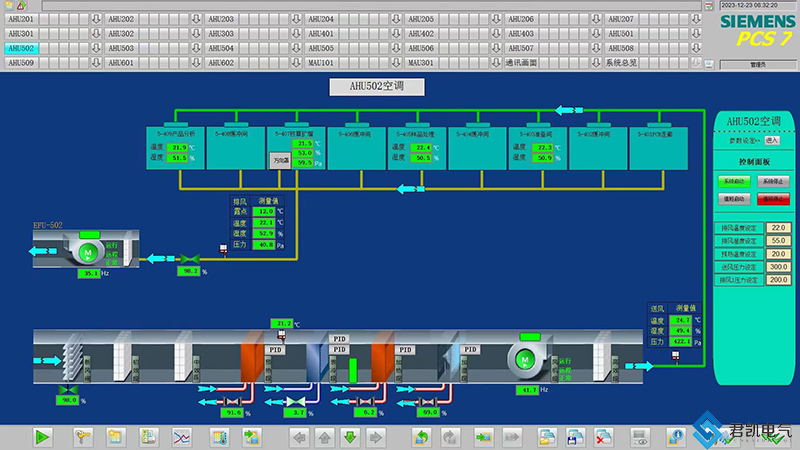Click the supply fan motor icon
This screenshot has width=800, height=450.
click(524, 359)
